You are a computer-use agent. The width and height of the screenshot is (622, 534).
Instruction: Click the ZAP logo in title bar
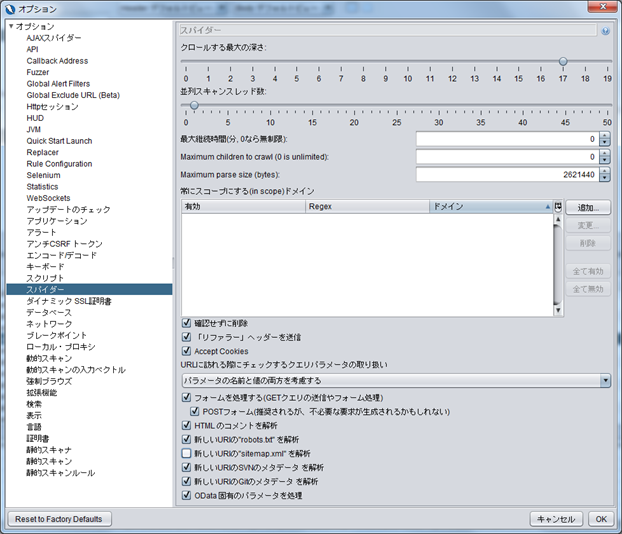[10, 9]
